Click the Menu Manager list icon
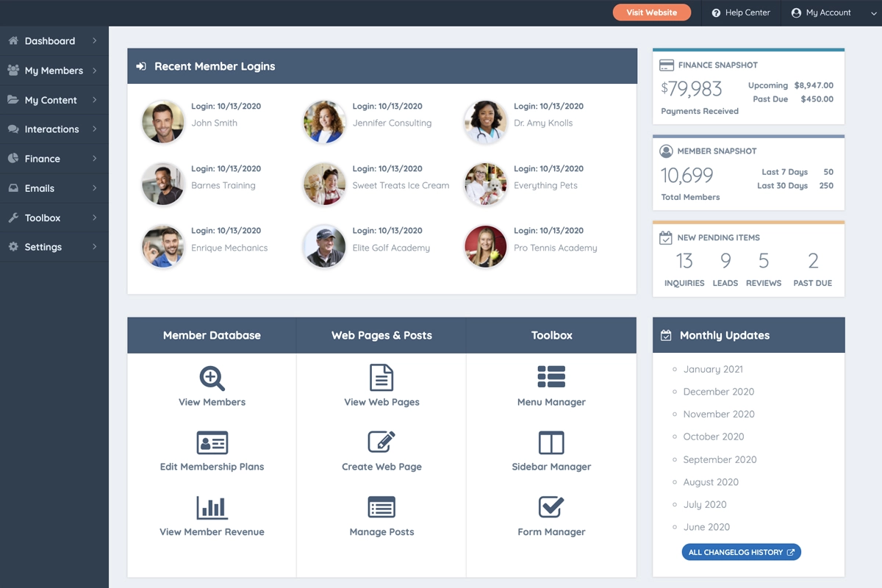The height and width of the screenshot is (588, 882). [x=551, y=377]
